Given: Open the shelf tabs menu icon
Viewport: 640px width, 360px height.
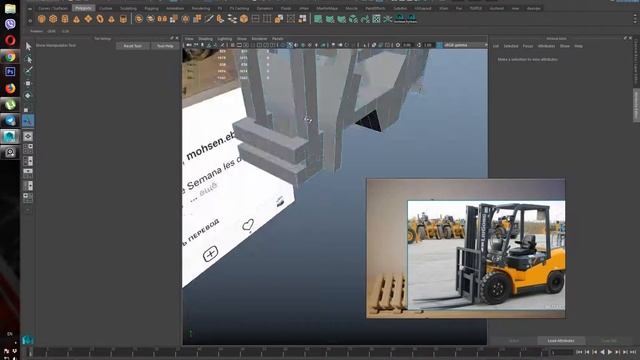Looking at the screenshot, I should coord(30,8).
